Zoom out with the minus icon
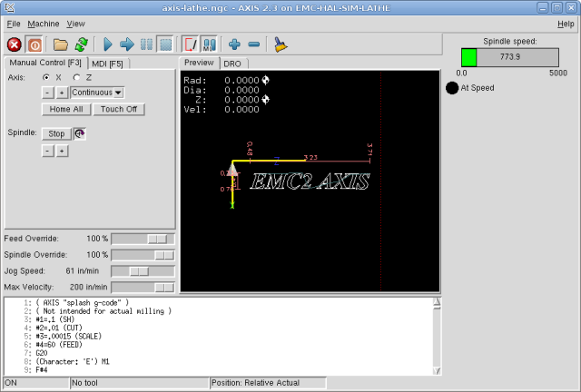Screen dimensions: 581x392 coord(254,44)
